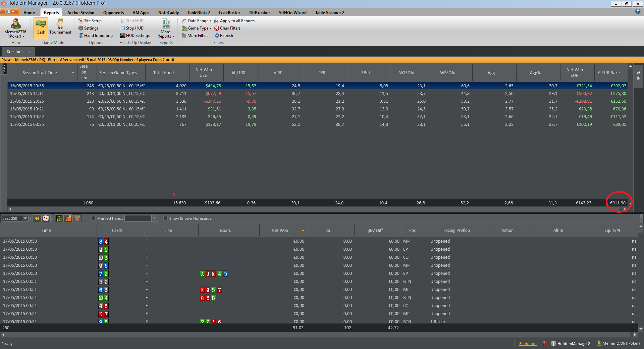Open the HM Apps tab
The height and width of the screenshot is (349, 644).
click(x=141, y=13)
